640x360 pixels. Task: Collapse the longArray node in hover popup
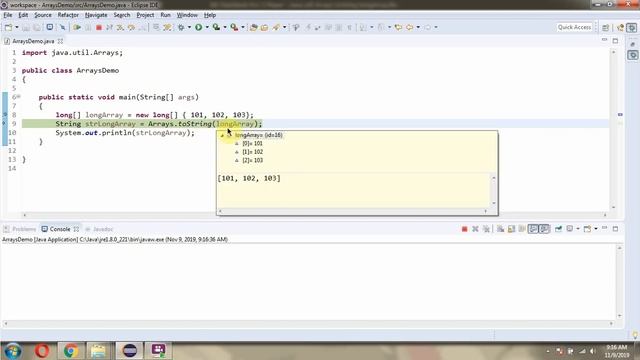(x=222, y=135)
